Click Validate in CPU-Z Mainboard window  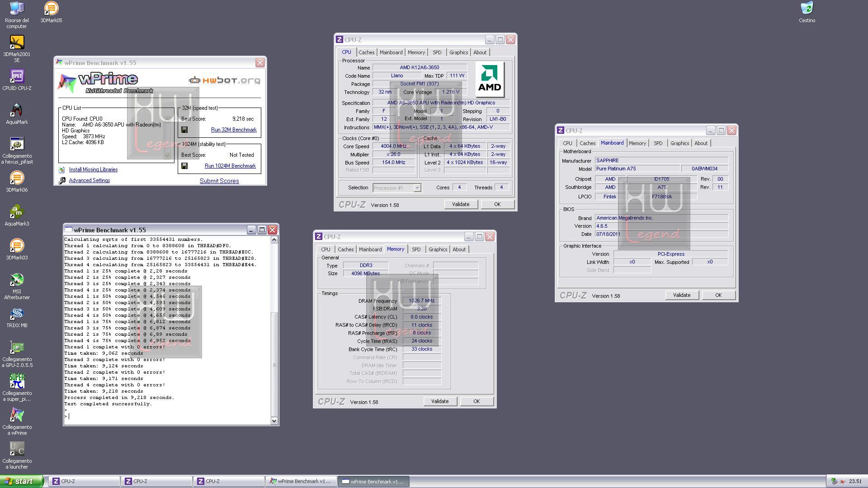click(x=681, y=295)
